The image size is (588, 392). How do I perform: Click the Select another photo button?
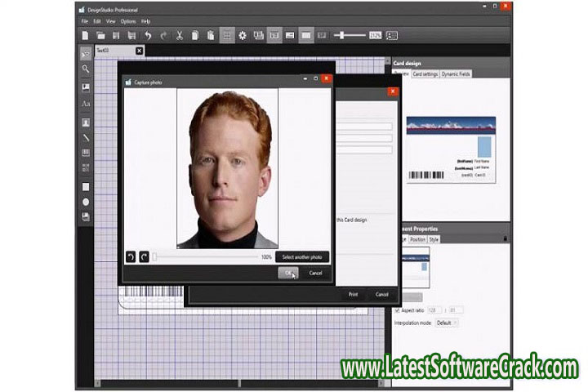point(302,256)
